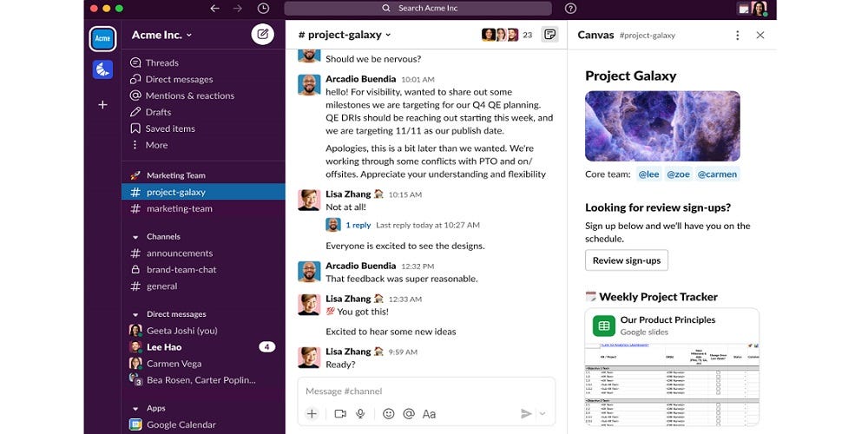Add a workspace with the plus icon

[102, 105]
